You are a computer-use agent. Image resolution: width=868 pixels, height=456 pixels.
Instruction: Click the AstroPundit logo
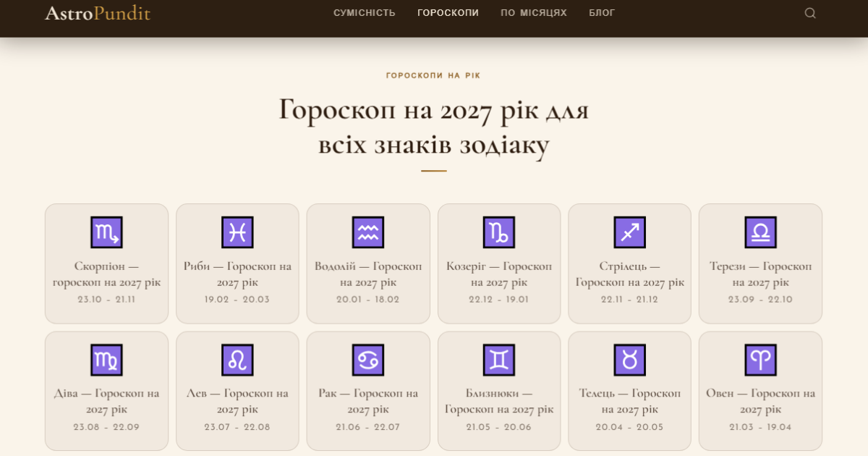[98, 13]
